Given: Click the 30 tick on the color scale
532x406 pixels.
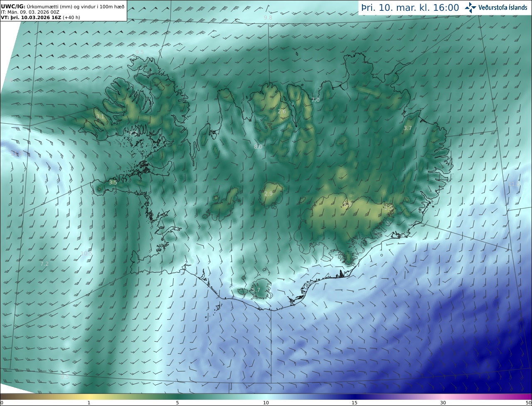Looking at the screenshot, I should [x=443, y=403].
